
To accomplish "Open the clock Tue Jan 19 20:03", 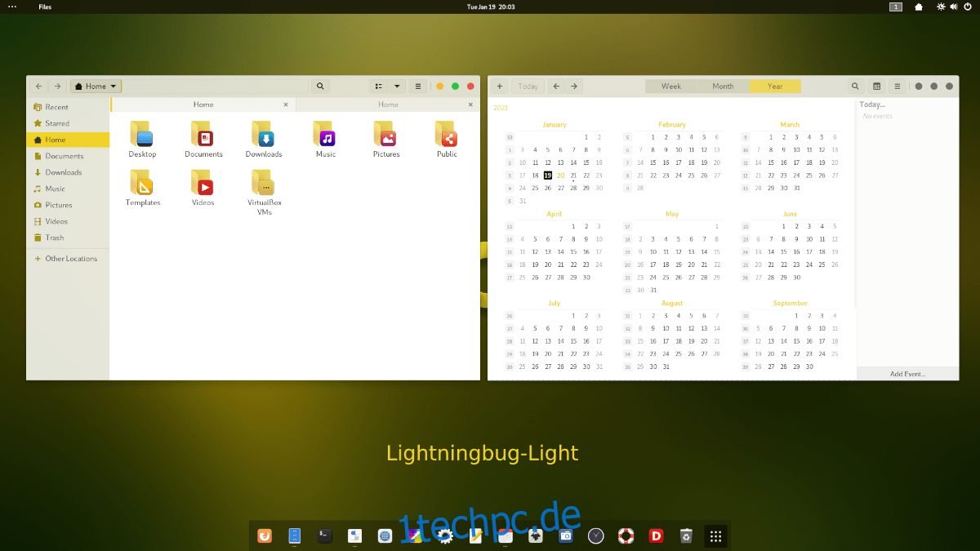I will 490,7.
